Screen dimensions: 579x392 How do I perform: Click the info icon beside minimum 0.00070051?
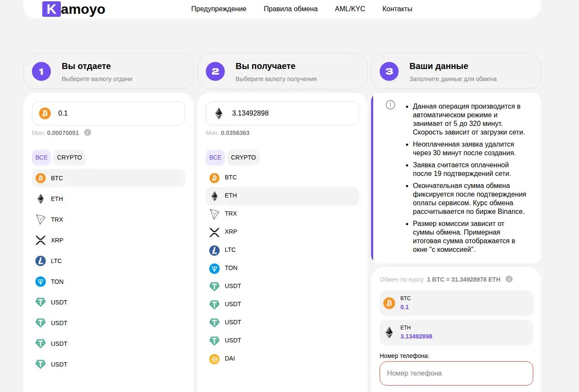tap(88, 132)
